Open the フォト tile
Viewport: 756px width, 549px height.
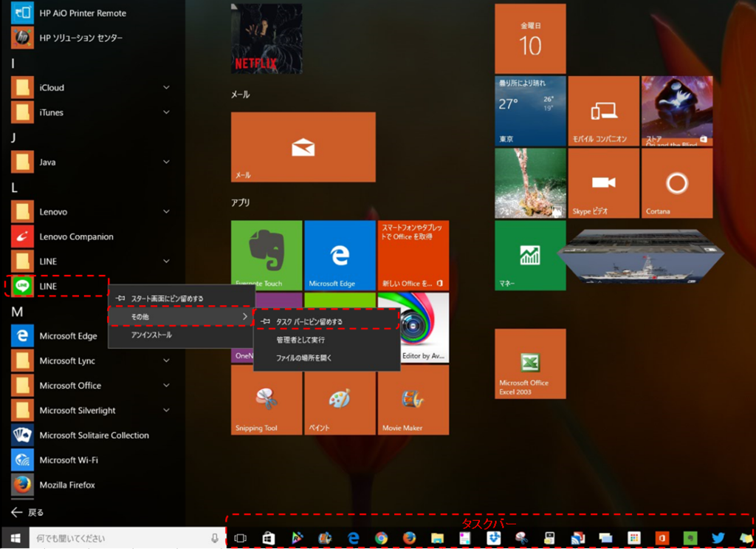pos(530,183)
